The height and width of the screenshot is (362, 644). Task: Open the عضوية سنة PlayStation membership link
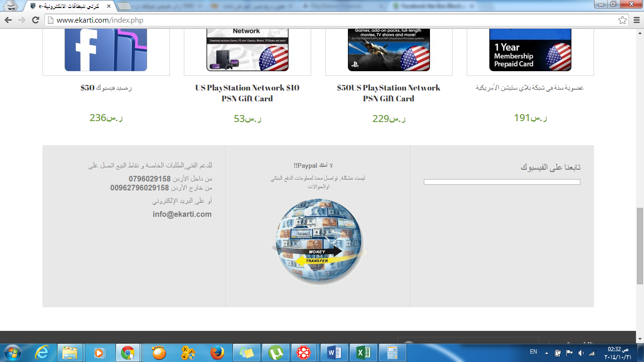coord(530,88)
